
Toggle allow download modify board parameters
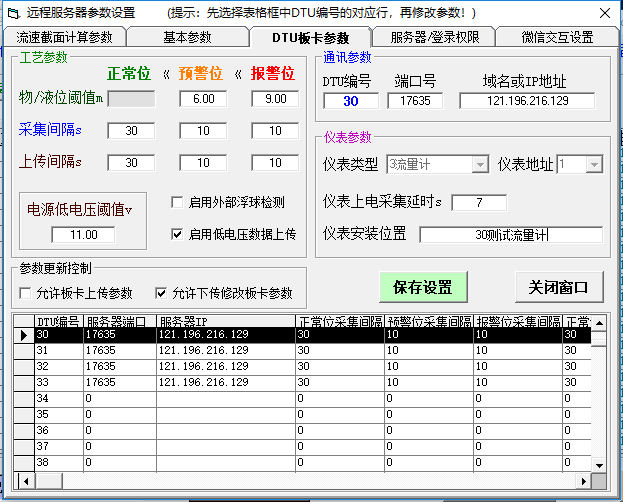[161, 293]
